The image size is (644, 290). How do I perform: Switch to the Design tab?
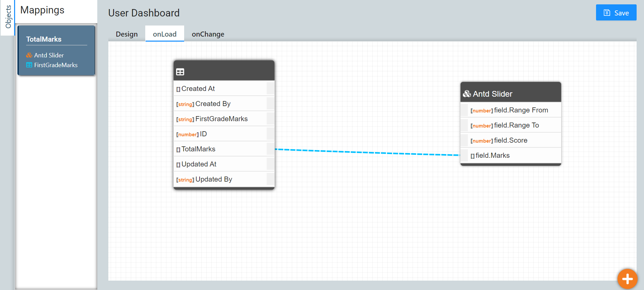point(127,34)
